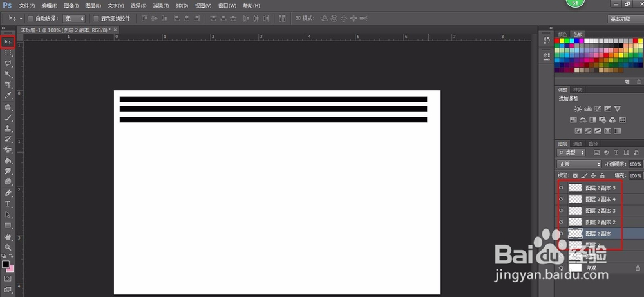Add a Color Balance adjustment
The image size is (644, 297).
click(x=583, y=120)
